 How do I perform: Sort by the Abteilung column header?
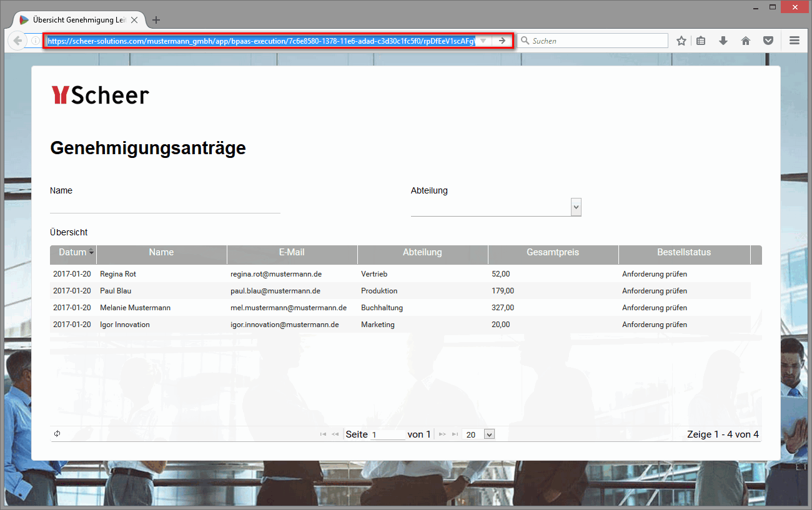pos(422,253)
